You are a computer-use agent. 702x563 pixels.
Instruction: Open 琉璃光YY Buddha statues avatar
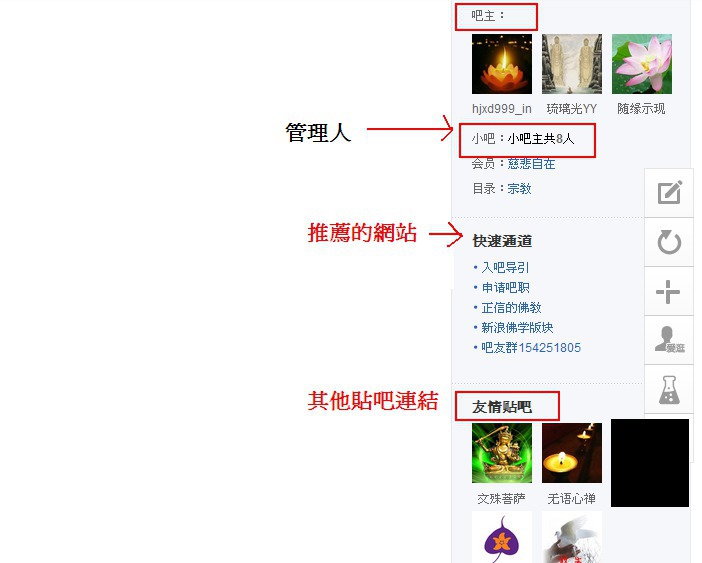pos(572,64)
